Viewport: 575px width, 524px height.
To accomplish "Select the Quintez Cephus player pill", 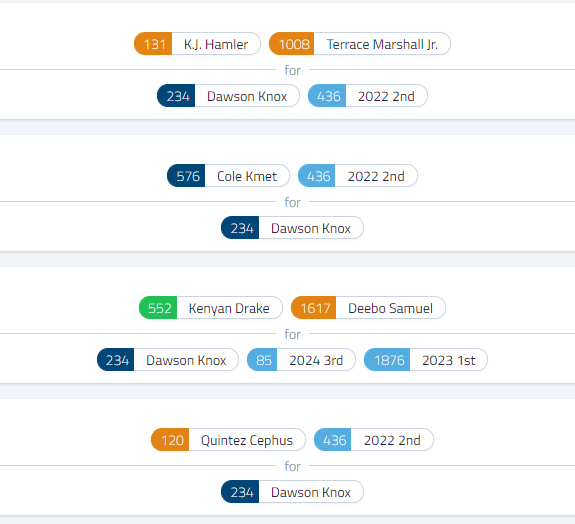I will (228, 440).
